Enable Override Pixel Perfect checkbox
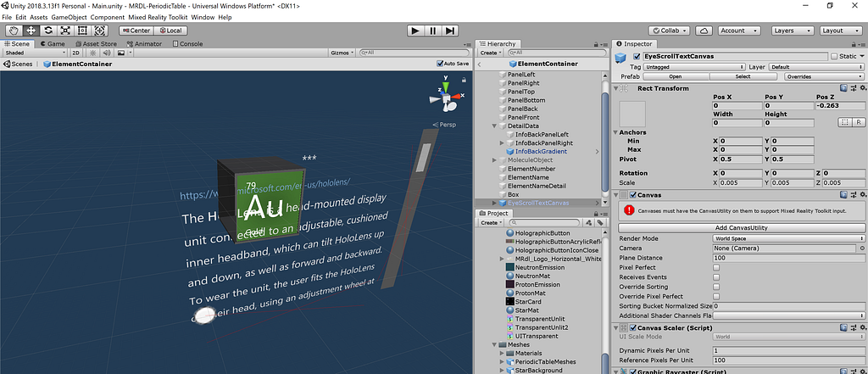Viewport: 868px width, 374px height. tap(716, 297)
